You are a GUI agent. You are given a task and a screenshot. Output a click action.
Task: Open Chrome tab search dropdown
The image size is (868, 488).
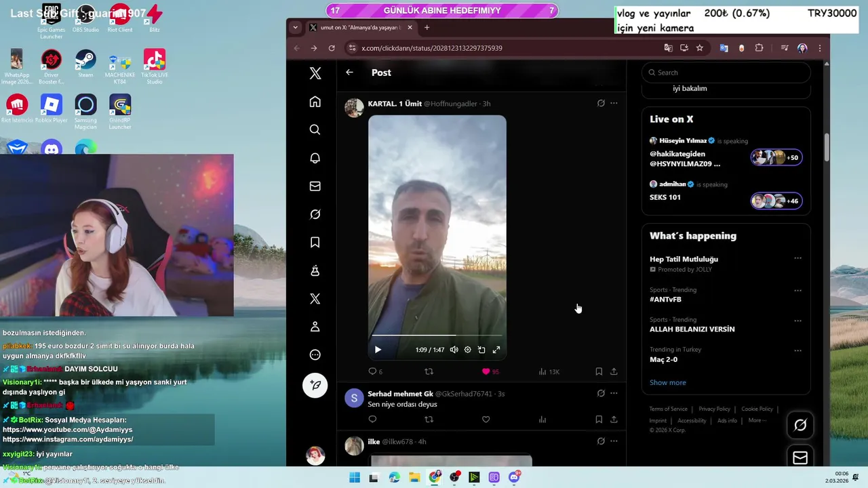[295, 27]
